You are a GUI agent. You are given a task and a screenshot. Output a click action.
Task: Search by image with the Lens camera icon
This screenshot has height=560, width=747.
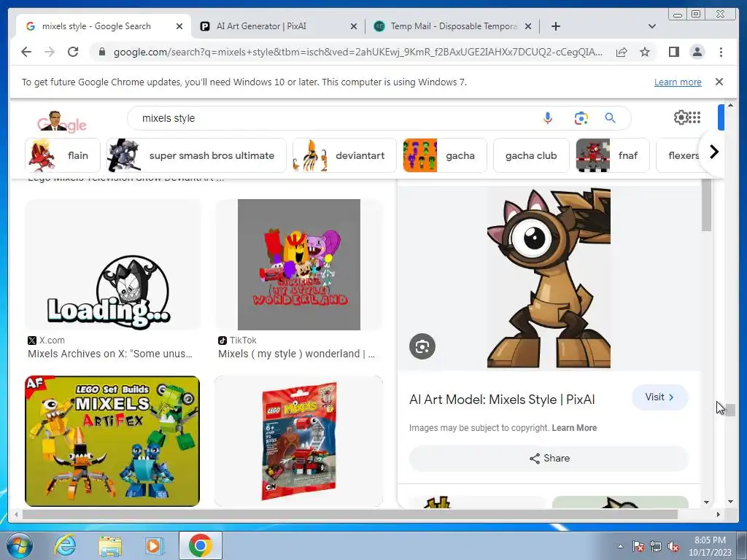pyautogui.click(x=581, y=118)
